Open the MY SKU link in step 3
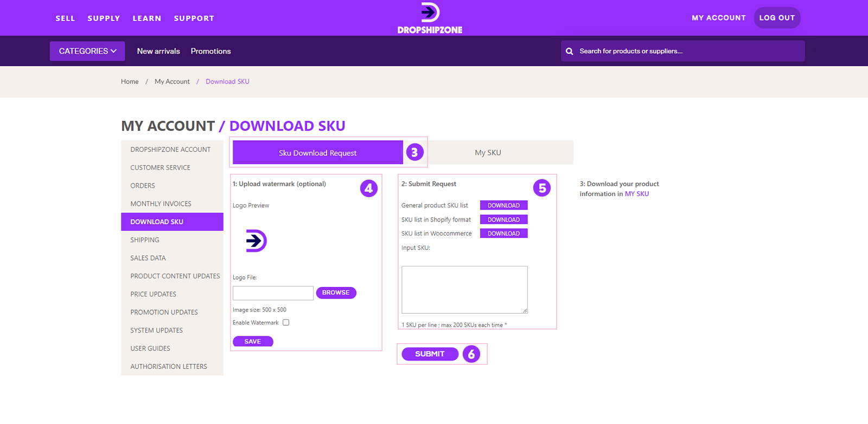Viewport: 868px width, 424px height. coord(637,194)
